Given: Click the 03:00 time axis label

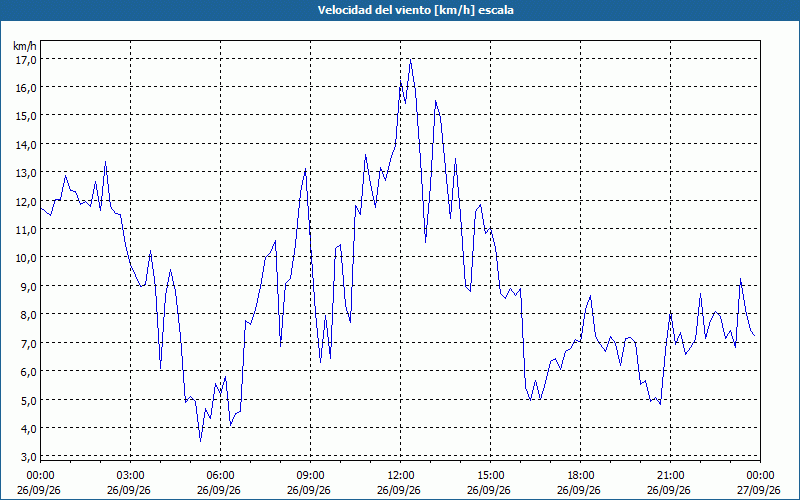Looking at the screenshot, I should pyautogui.click(x=130, y=476).
